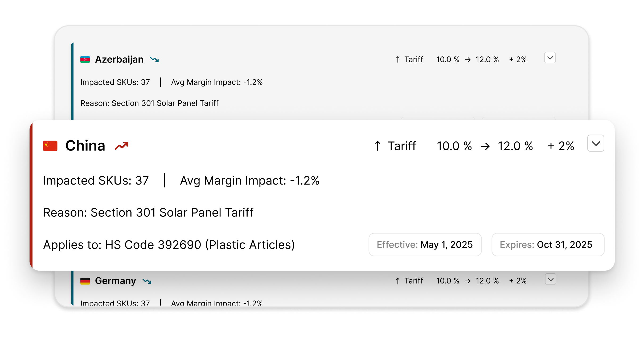Click the Germany flag icon
The image size is (644, 355).
pyautogui.click(x=85, y=281)
